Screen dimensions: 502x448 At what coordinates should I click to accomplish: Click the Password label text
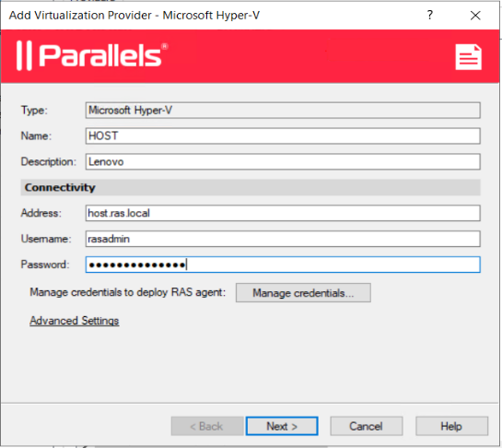click(x=45, y=265)
